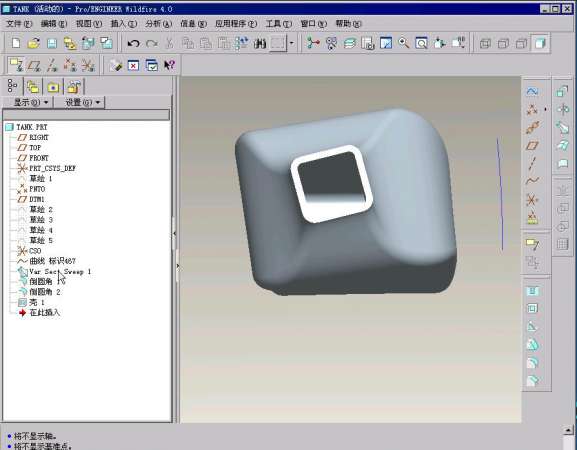577x450 pixels.
Task: Select the Datum Curve tool in right toolbar
Action: pyautogui.click(x=532, y=181)
